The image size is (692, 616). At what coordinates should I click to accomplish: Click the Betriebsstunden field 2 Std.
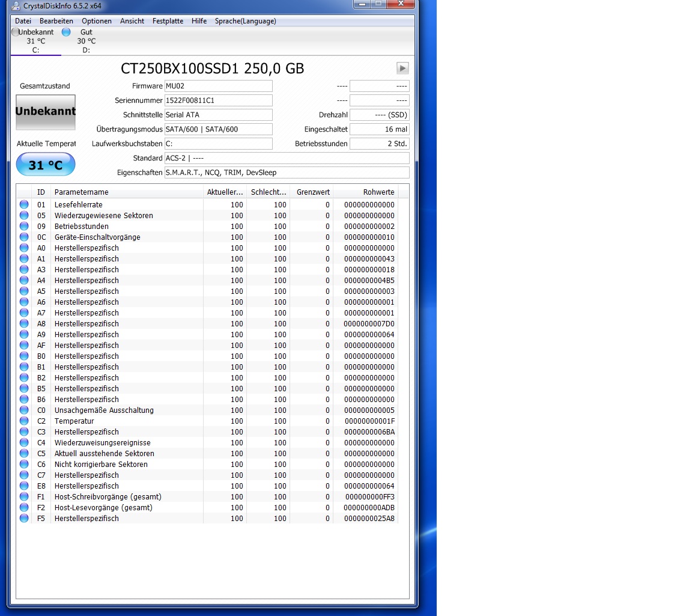[x=380, y=144]
